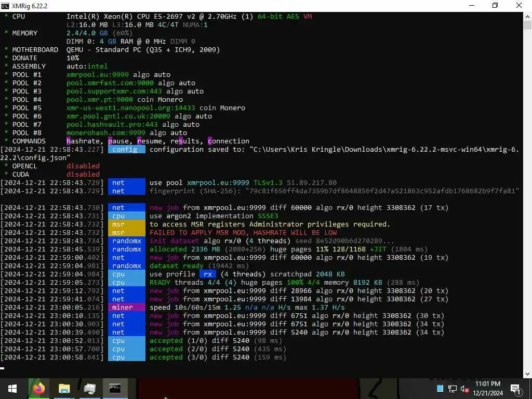Click 'XMRig 6.22.2' window title
This screenshot has height=399, width=532.
click(30, 6)
